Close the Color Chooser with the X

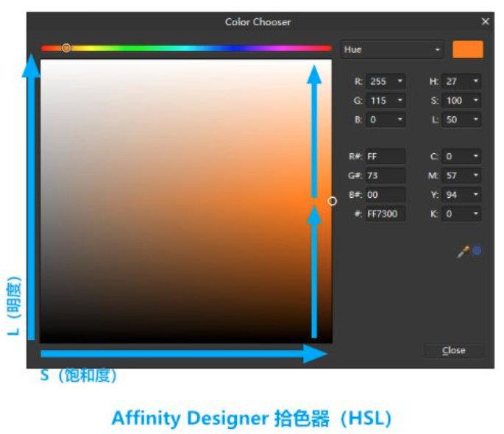485,21
